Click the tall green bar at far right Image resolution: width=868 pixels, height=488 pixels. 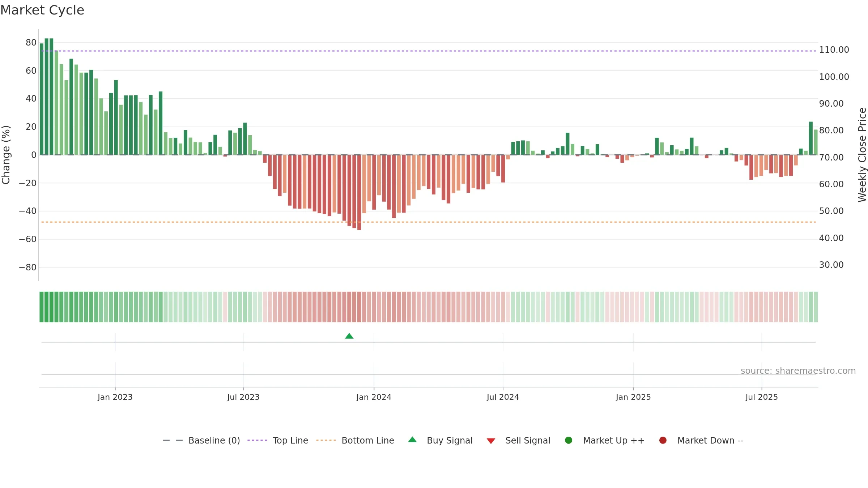point(811,138)
